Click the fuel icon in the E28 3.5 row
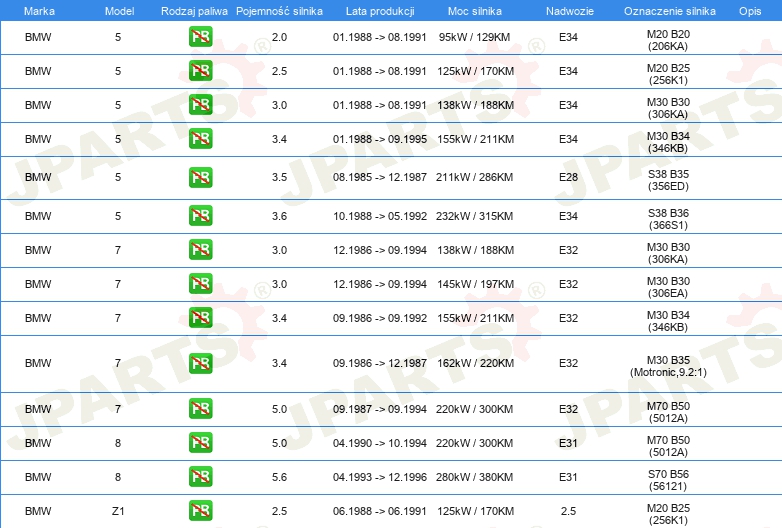 pyautogui.click(x=200, y=177)
